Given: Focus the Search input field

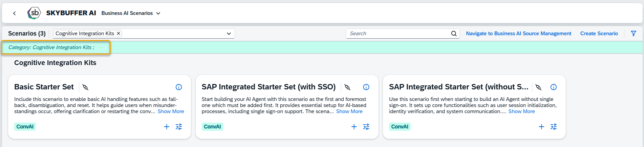Looking at the screenshot, I should pos(399,34).
